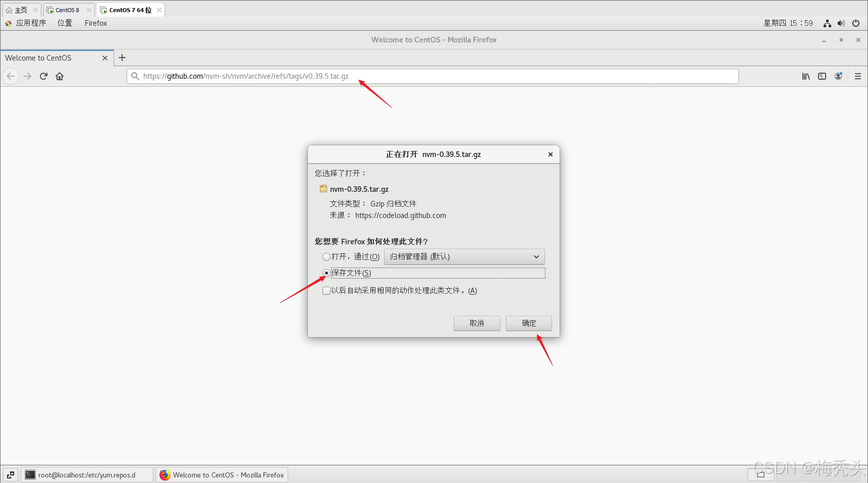Screen dimensions: 868x483
Task: Click the Firefox back arrow button
Action: pos(11,76)
